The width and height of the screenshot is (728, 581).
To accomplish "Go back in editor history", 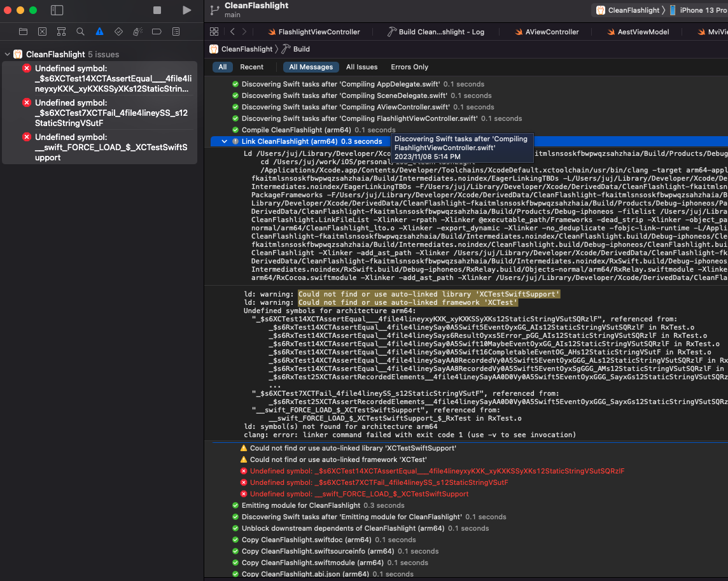I will (232, 32).
